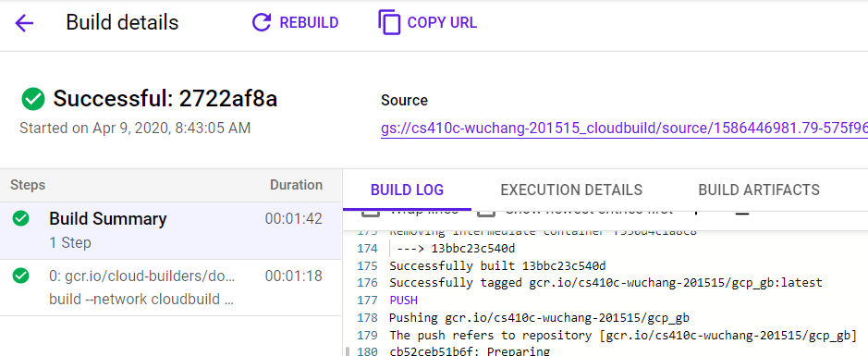Go back using the left arrow

point(24,23)
